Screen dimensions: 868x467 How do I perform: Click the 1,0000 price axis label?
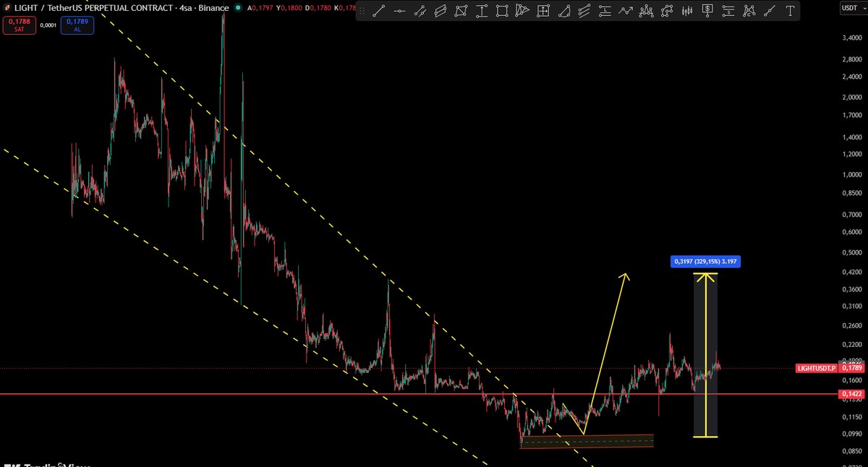[851, 175]
